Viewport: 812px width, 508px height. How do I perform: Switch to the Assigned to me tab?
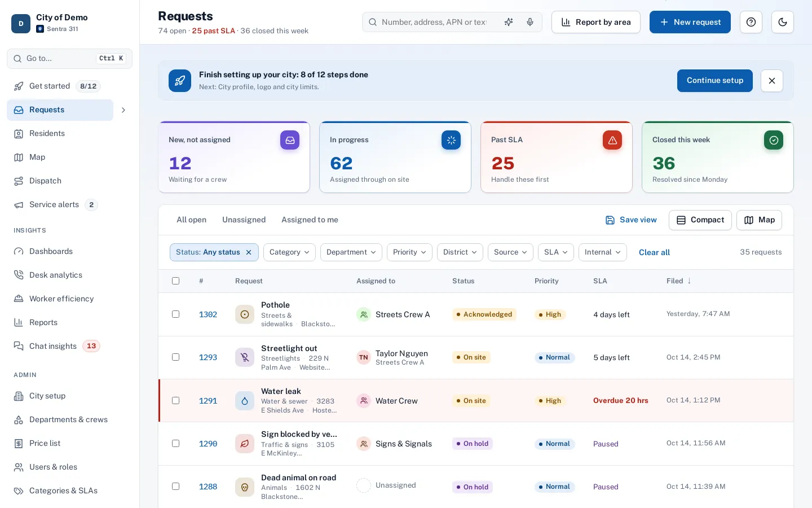tap(310, 220)
